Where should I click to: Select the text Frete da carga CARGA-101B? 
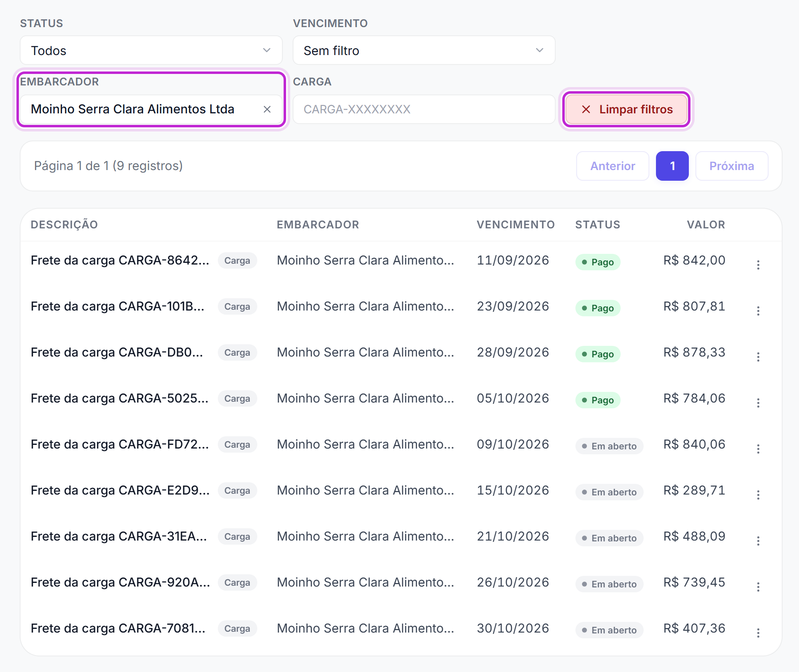[118, 306]
